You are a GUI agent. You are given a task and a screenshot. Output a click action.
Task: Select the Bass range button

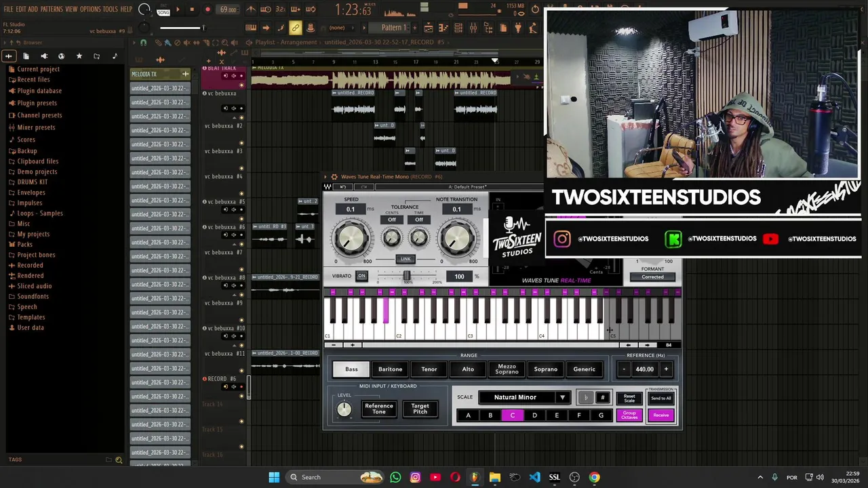coord(351,369)
